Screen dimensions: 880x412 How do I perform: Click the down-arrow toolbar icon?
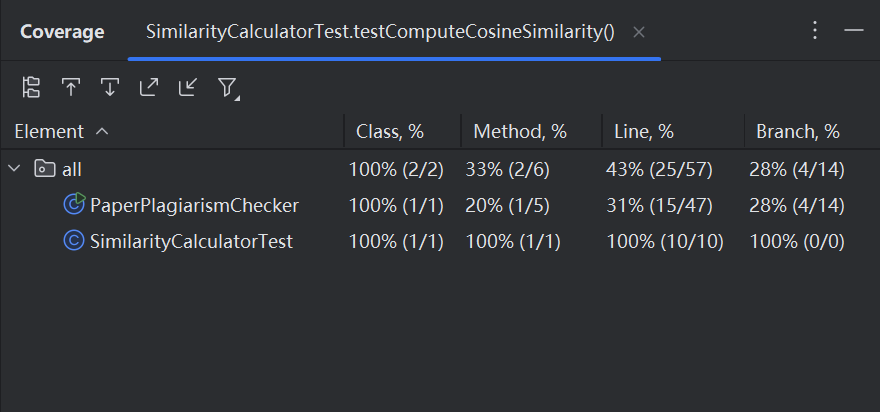[x=109, y=87]
